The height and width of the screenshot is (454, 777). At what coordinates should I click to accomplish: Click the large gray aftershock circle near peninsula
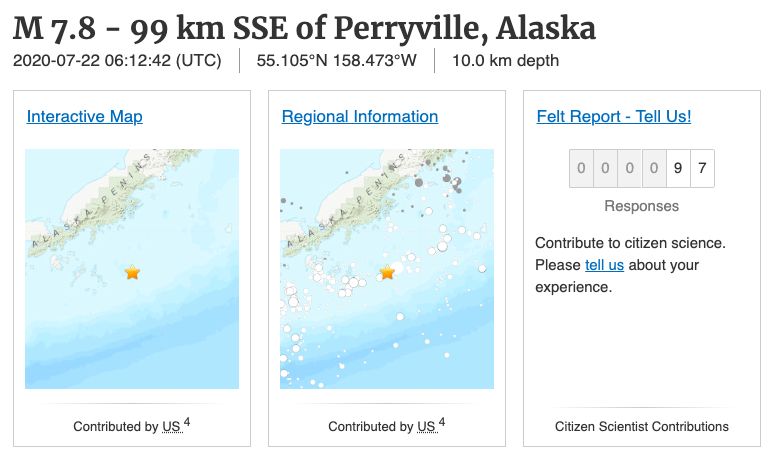(x=419, y=182)
